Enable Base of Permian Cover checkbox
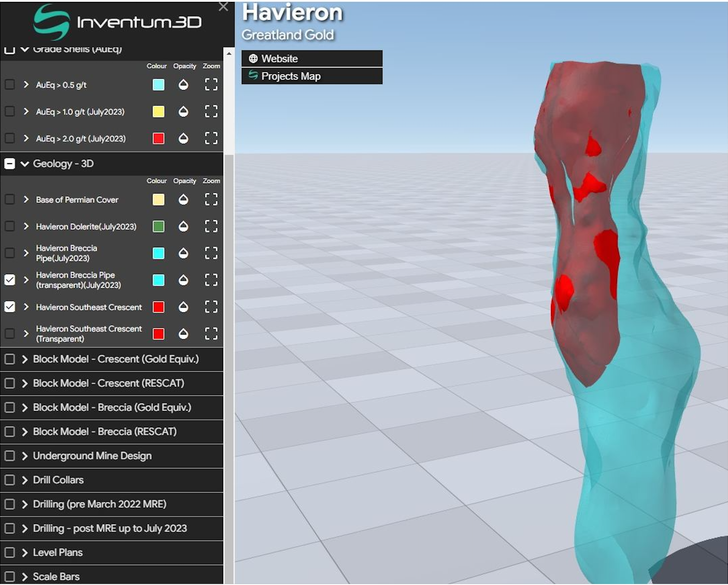 pos(9,200)
